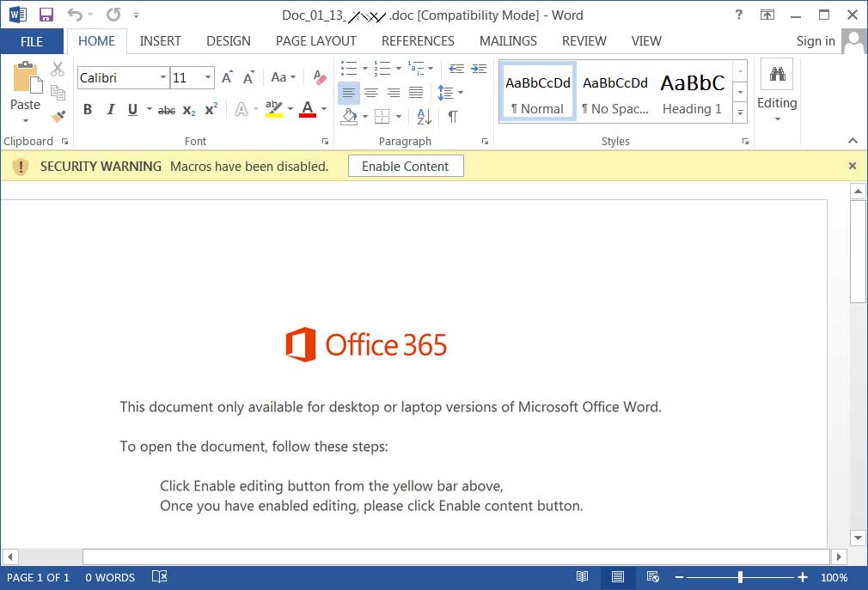Click the zoom slider handle
Viewport: 868px width, 590px height.
(740, 577)
